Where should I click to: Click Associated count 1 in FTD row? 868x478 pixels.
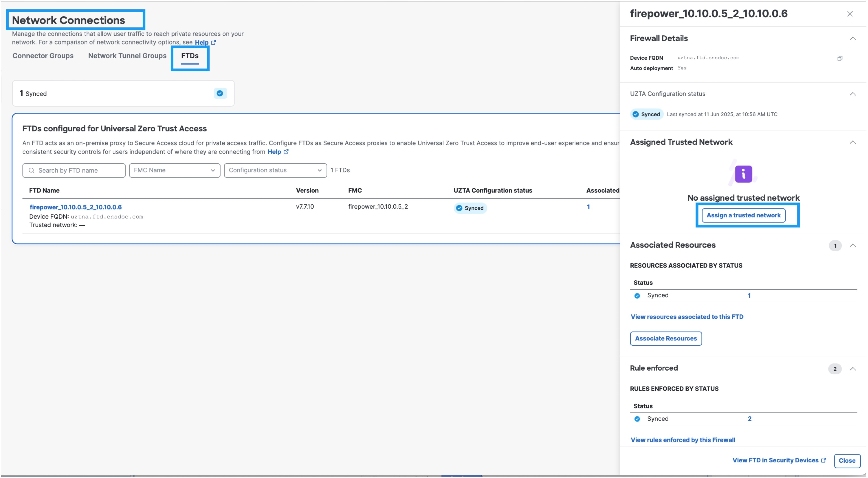point(588,207)
